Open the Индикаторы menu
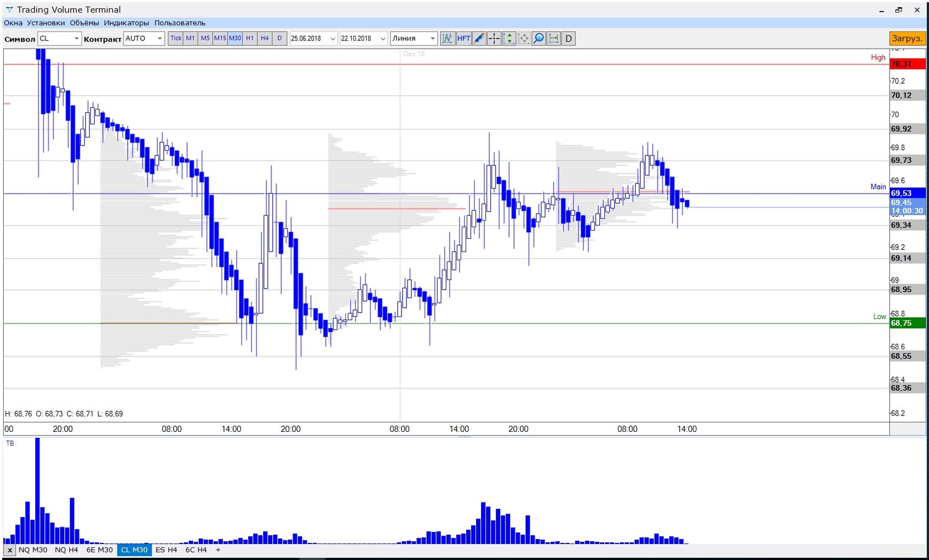929x560 pixels. [127, 23]
